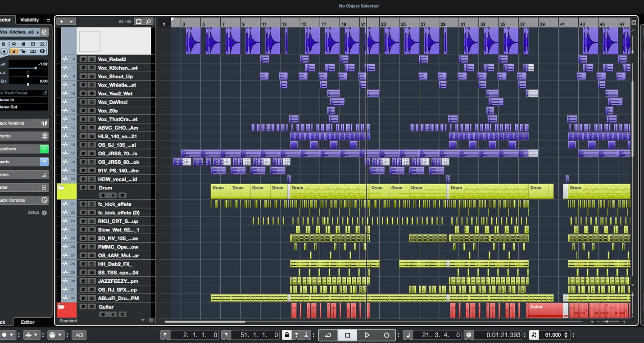Reload track preset icon beside No Track Preset
This screenshot has height=343, width=644.
(x=45, y=93)
